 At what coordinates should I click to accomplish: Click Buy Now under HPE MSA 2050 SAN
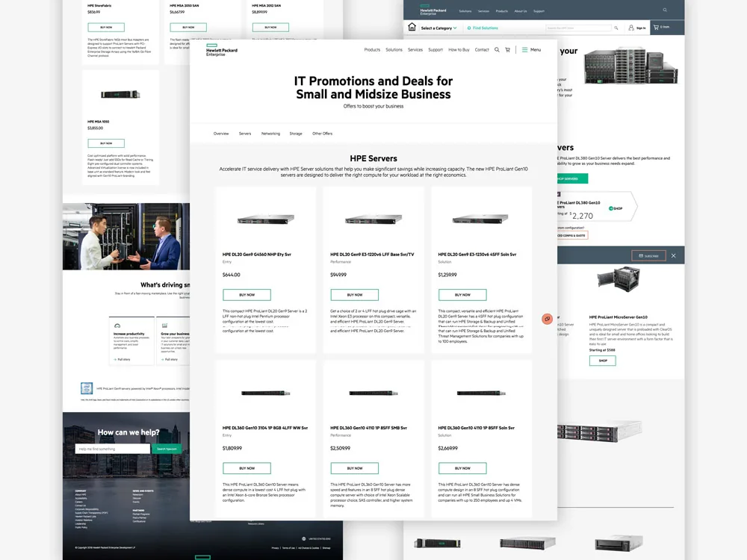(x=188, y=27)
